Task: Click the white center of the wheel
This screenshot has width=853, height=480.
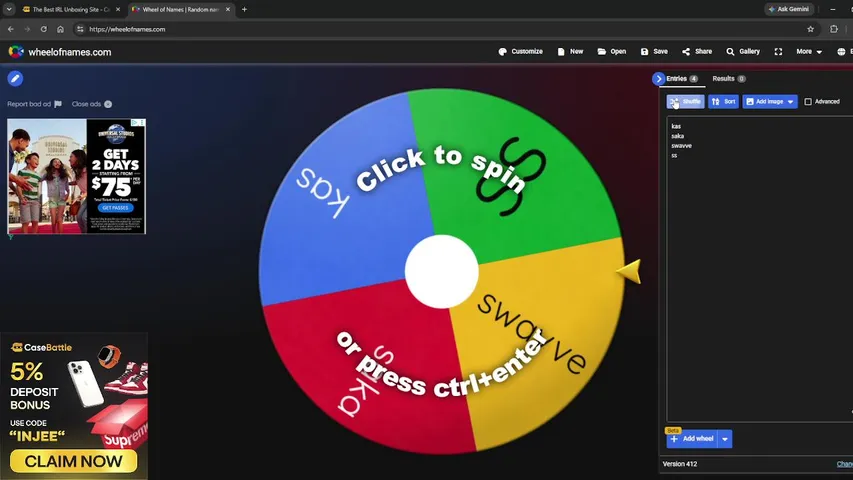Action: (441, 271)
